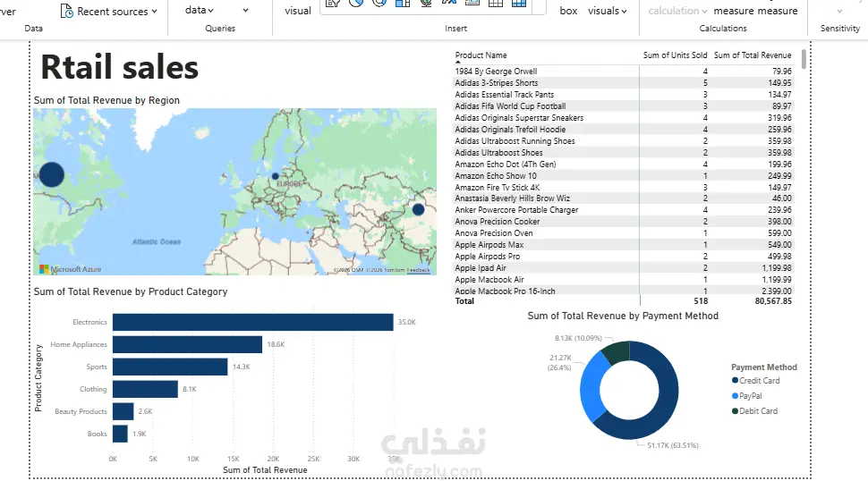Click the large North America map bubble
868x481 pixels.
(x=52, y=174)
